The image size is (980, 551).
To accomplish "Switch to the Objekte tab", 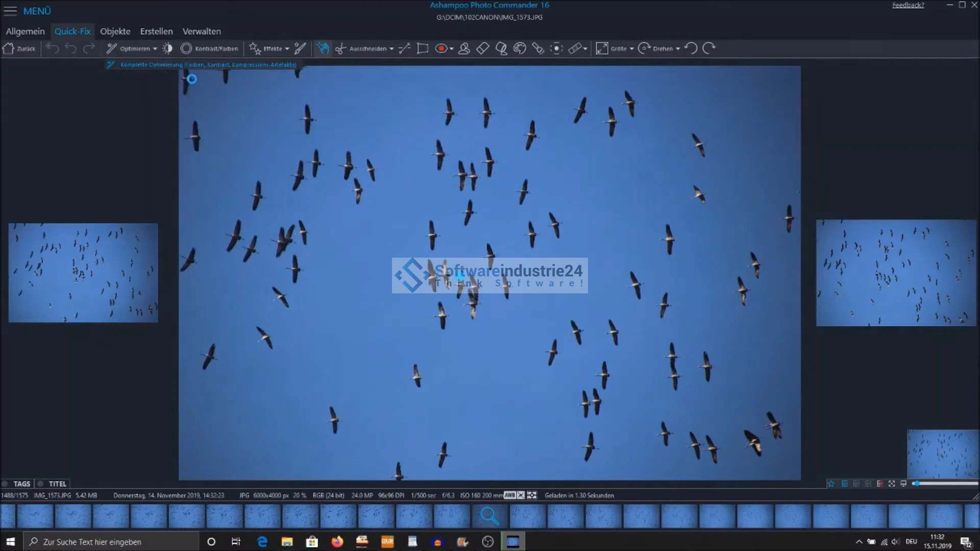I will (x=115, y=31).
